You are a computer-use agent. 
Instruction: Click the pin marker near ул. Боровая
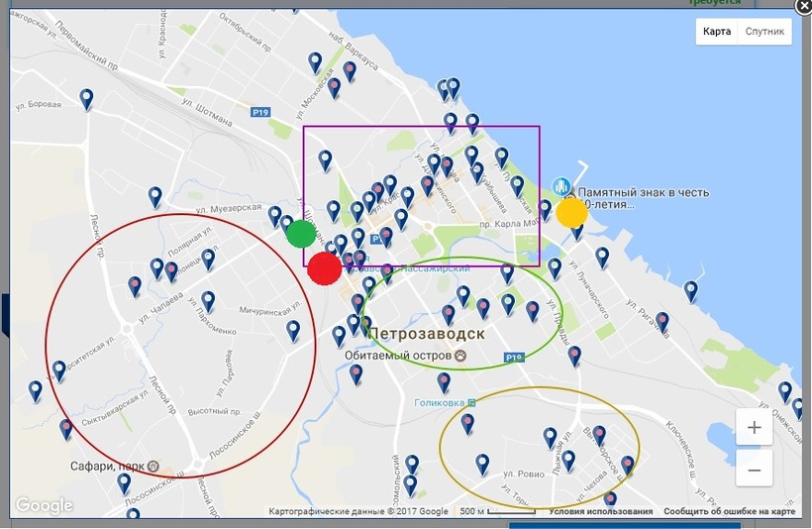coord(87,98)
